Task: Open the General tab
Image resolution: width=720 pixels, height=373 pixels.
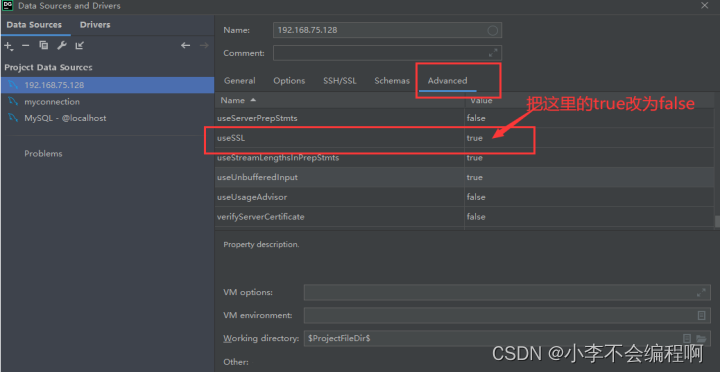Action: [x=240, y=80]
